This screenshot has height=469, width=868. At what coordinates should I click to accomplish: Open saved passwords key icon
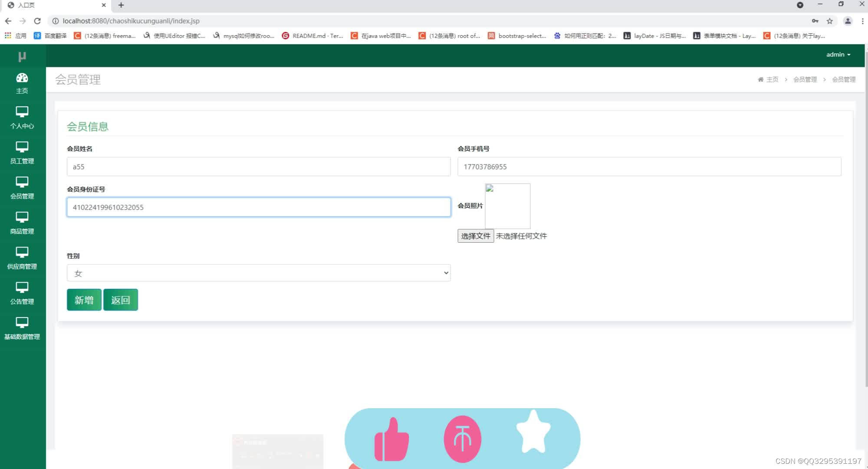click(x=815, y=21)
